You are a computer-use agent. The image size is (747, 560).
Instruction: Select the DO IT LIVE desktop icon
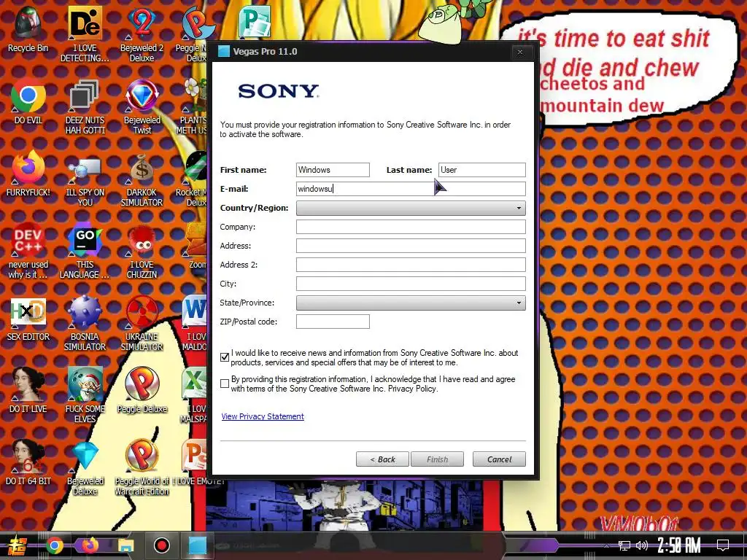pos(28,391)
